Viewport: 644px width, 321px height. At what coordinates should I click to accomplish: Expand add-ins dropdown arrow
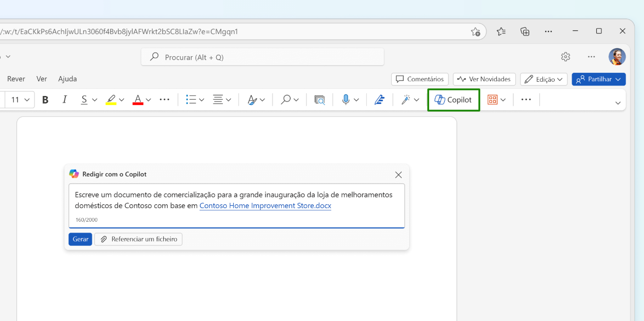(503, 100)
